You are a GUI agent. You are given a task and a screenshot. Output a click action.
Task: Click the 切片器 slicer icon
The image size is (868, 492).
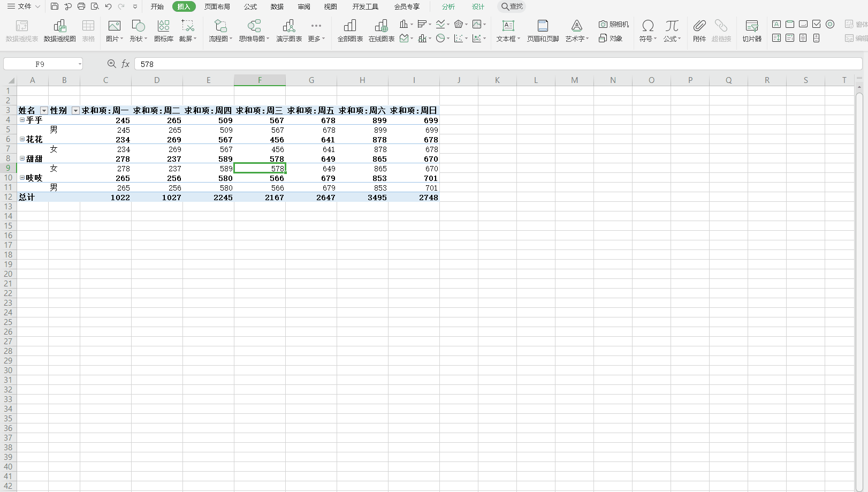(x=751, y=31)
